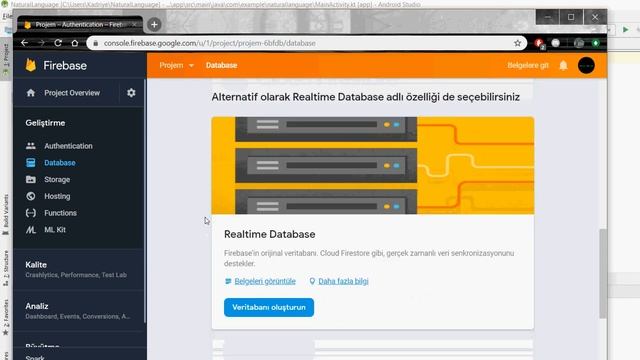Click the Realtime Database server illustration
Image resolution: width=640 pixels, height=360 pixels.
(373, 165)
